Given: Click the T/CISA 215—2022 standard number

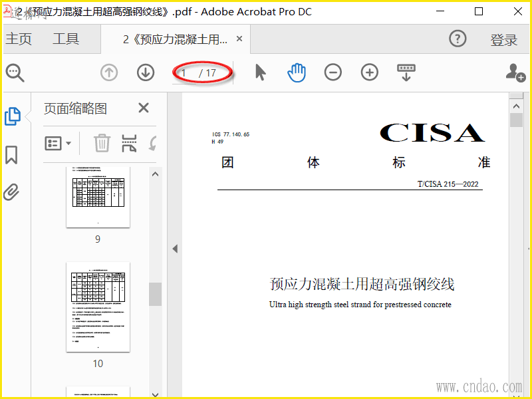Looking at the screenshot, I should (x=448, y=184).
